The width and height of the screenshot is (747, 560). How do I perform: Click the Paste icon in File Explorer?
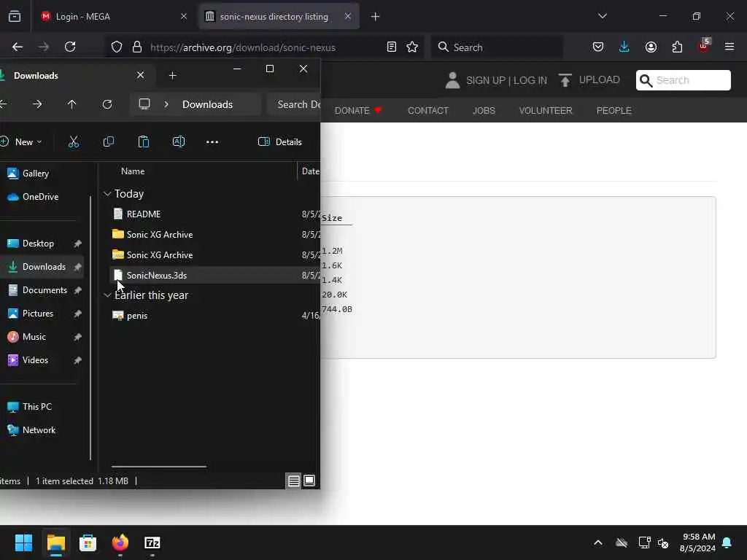pyautogui.click(x=144, y=142)
